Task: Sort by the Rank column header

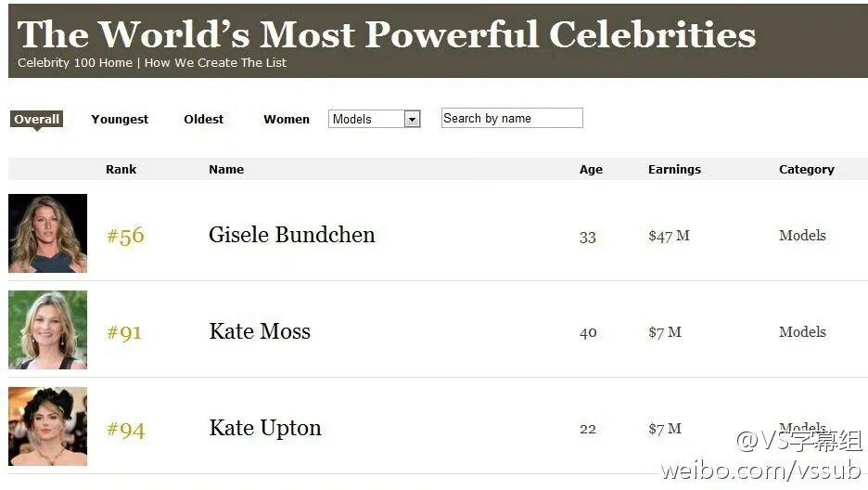Action: (x=121, y=170)
